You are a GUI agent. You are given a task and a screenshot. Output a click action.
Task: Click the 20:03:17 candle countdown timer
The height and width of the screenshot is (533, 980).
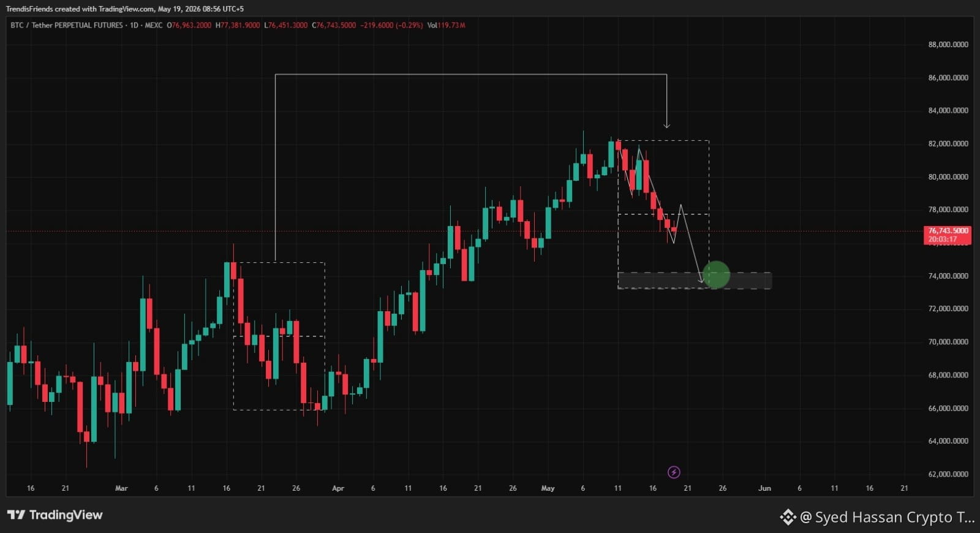point(943,240)
